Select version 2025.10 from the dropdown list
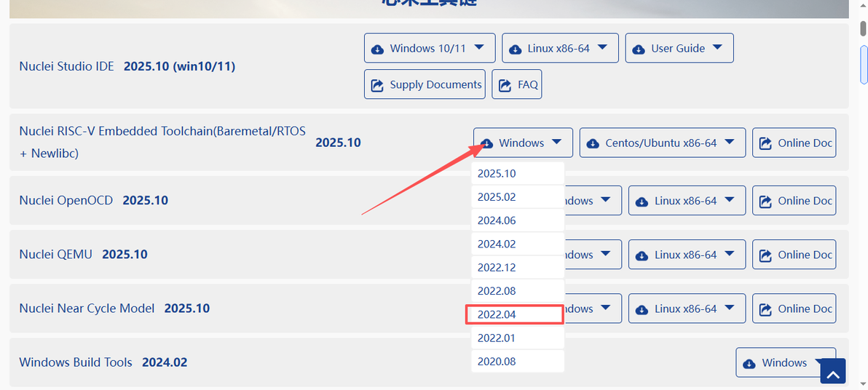Screen dimensions: 868x390 tap(518, 173)
